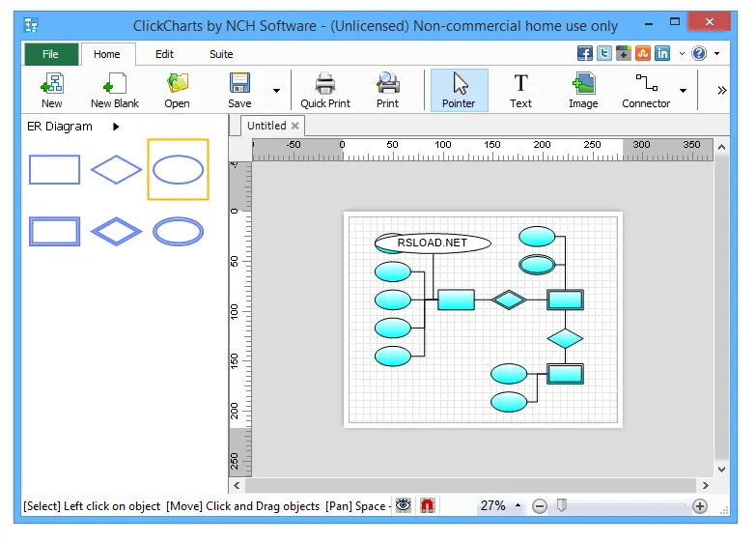Screen dimensions: 756x543
Task: Save the diagram with Save icon
Action: click(x=239, y=90)
